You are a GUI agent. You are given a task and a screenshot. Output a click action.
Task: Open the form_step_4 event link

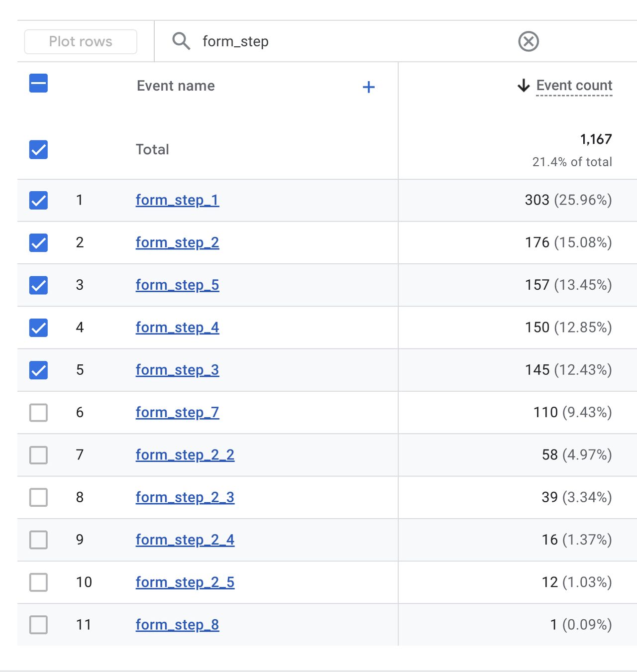point(177,328)
